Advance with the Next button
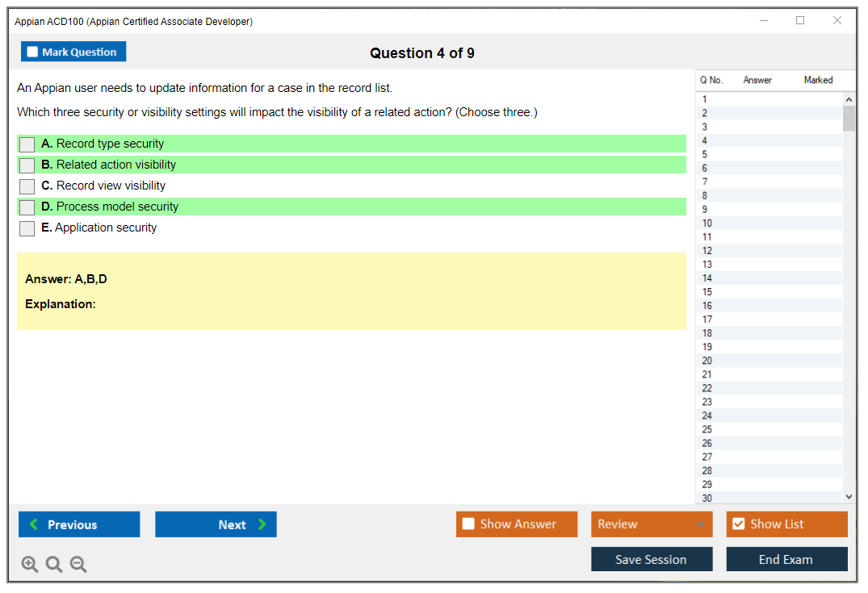This screenshot has height=593, width=868. pos(216,524)
